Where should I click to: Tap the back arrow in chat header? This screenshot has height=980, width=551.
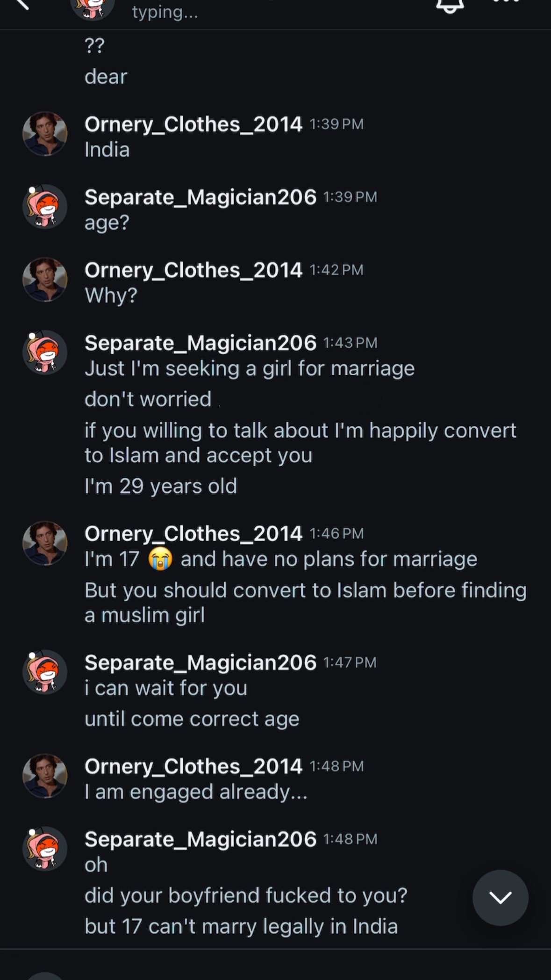click(x=21, y=4)
